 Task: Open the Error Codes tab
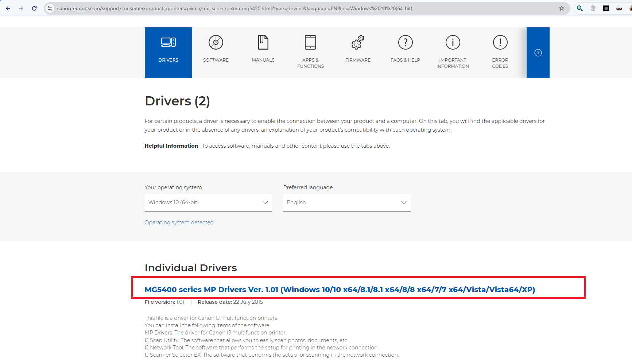[500, 53]
